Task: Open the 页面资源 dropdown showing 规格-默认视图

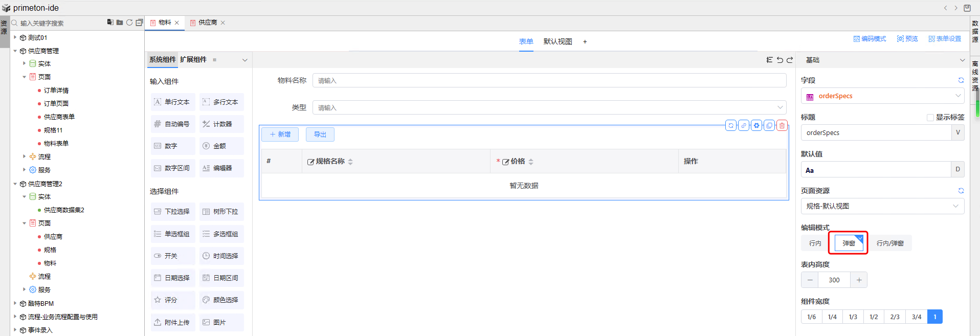Action: click(x=882, y=206)
